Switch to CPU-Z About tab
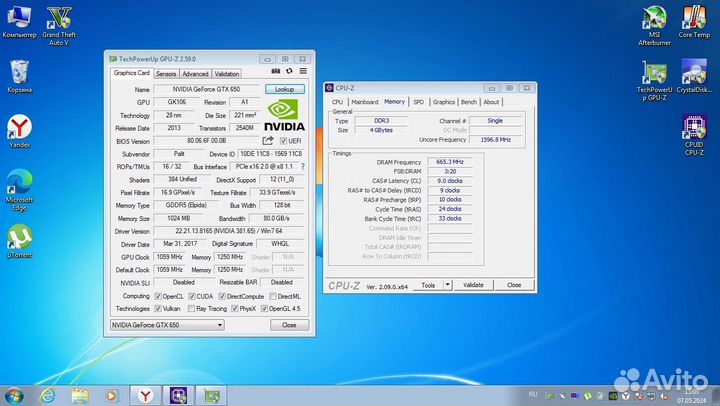The image size is (720, 406). pyautogui.click(x=491, y=102)
